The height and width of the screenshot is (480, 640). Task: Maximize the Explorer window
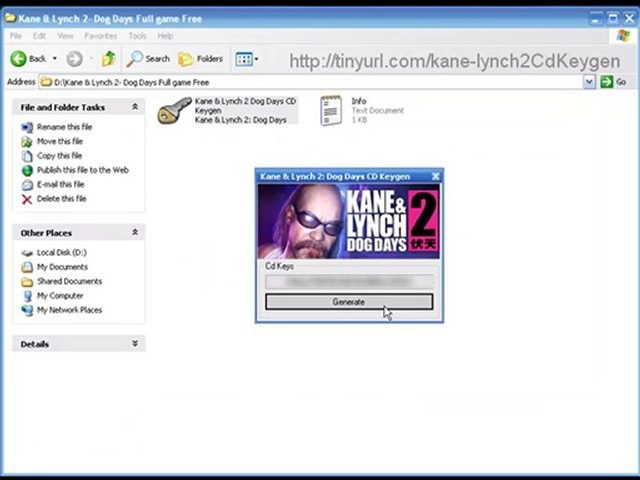pos(613,18)
